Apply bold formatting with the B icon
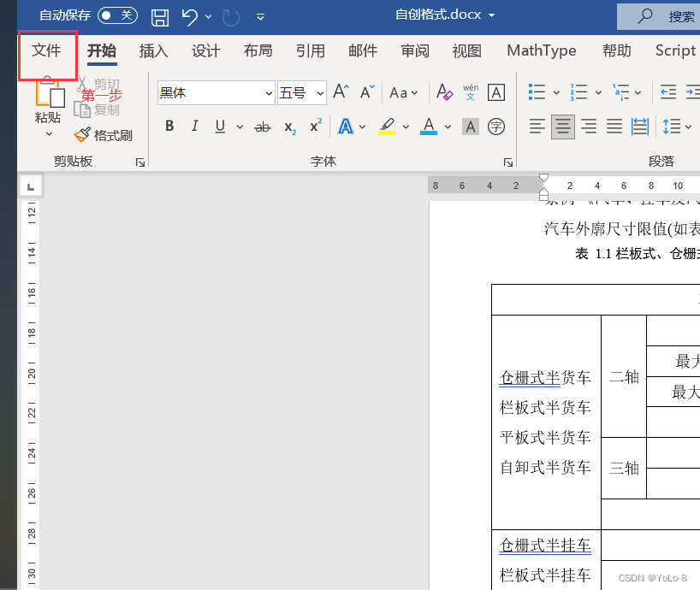700x590 pixels. pos(169,126)
